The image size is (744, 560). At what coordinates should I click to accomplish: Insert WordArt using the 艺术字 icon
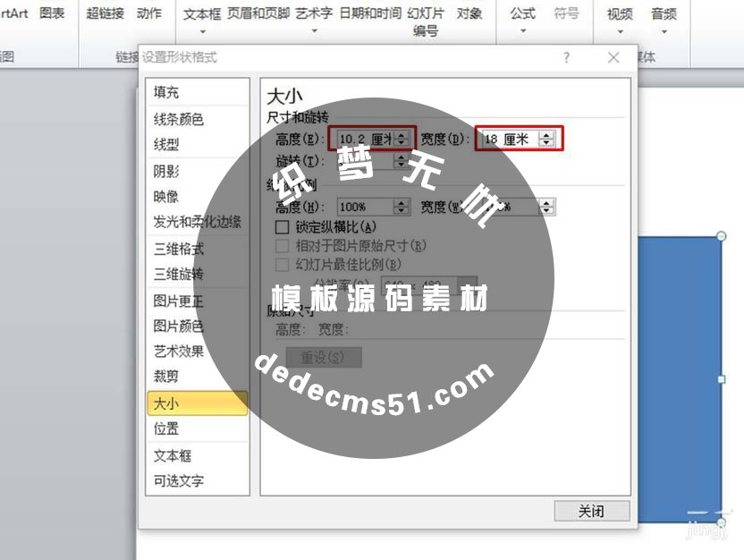pyautogui.click(x=314, y=13)
